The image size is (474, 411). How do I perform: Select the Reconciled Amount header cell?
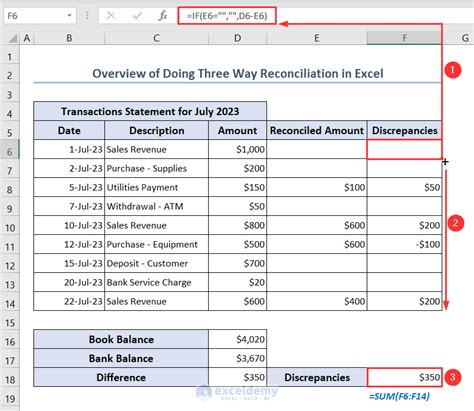tap(317, 130)
